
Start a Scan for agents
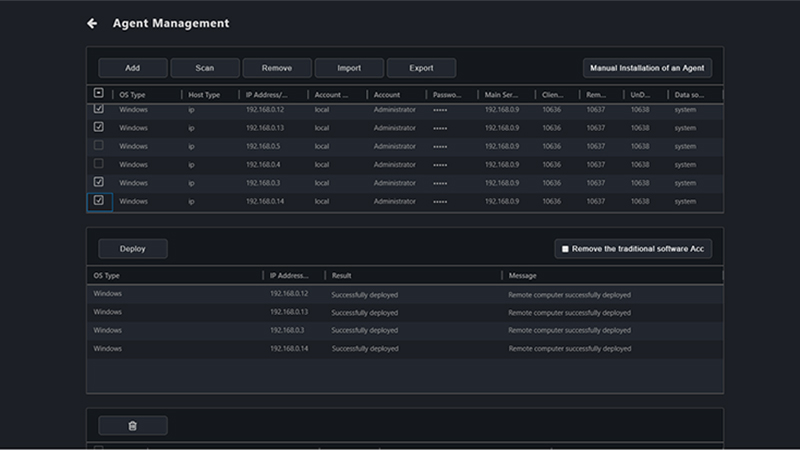[x=205, y=68]
